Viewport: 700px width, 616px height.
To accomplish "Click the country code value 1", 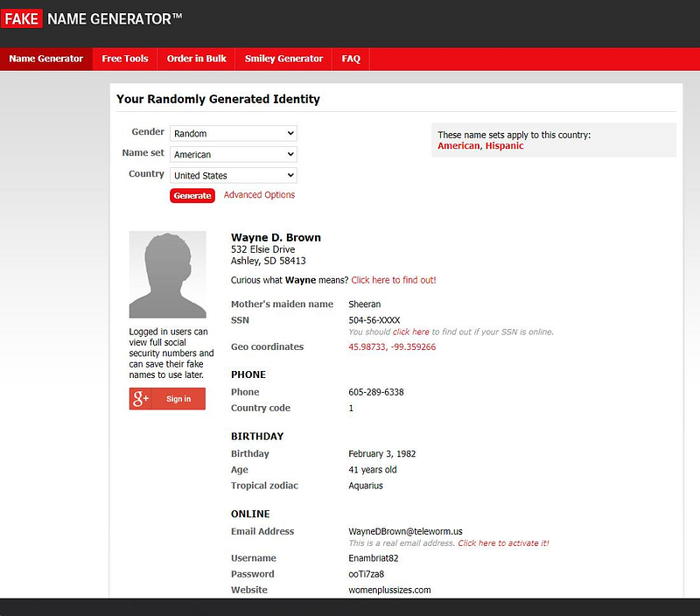I will 351,408.
